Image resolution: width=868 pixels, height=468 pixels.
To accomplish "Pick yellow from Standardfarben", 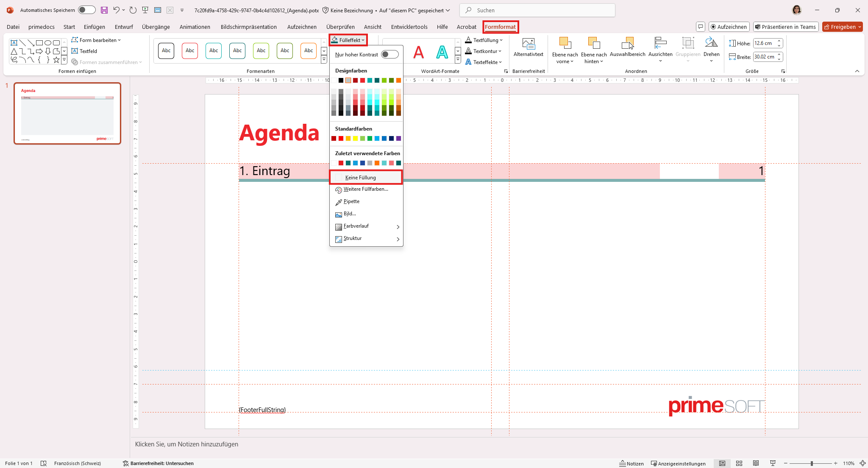I will pos(355,139).
